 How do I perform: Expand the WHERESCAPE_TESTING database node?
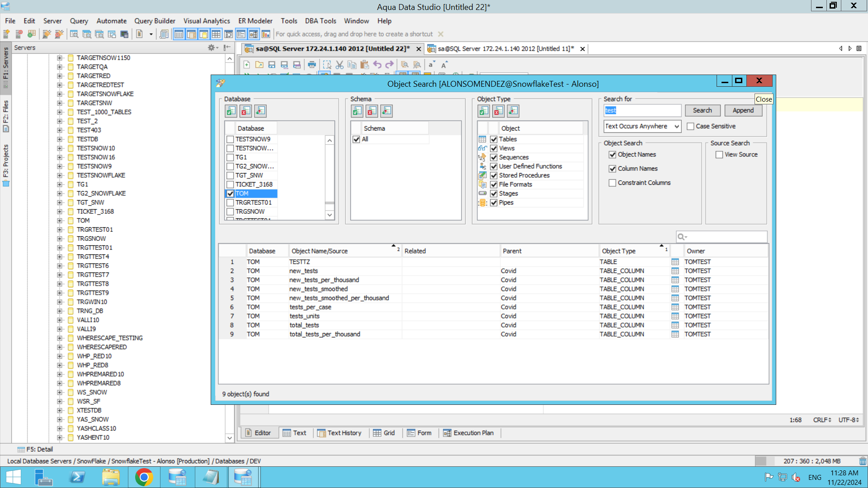coord(60,338)
